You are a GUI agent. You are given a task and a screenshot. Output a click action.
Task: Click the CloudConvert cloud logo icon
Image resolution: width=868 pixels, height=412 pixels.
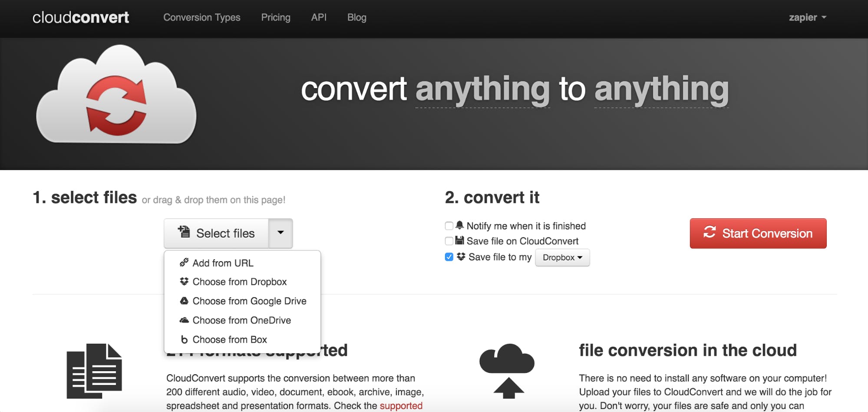tap(116, 96)
